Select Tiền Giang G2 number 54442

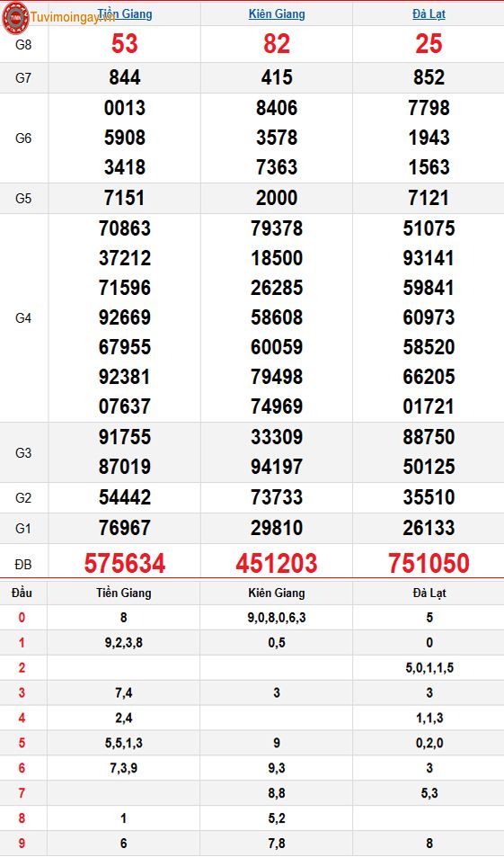pyautogui.click(x=125, y=497)
